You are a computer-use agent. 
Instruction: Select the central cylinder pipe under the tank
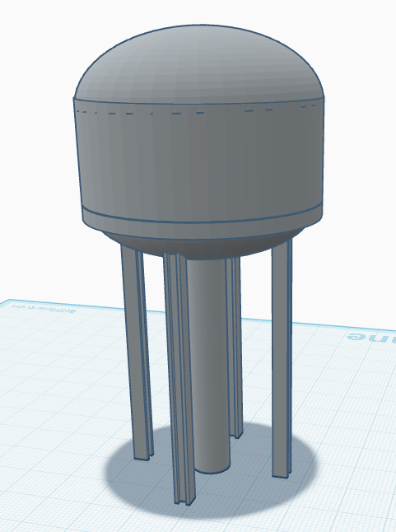208,366
